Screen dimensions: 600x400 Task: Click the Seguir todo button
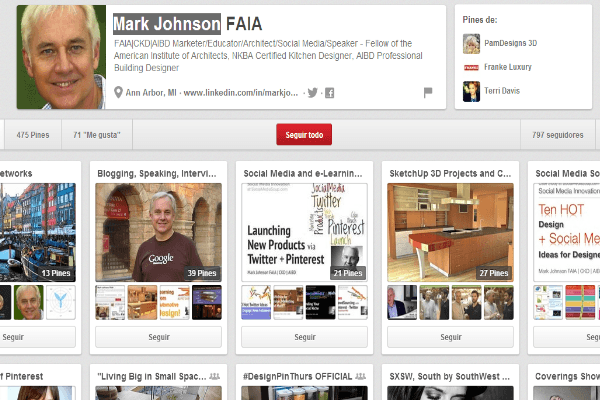pyautogui.click(x=304, y=134)
